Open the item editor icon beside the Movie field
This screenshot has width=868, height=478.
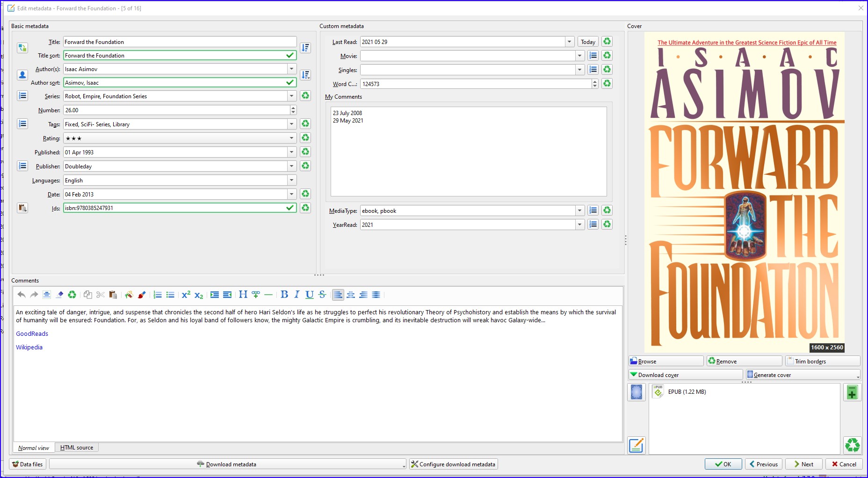click(x=593, y=56)
